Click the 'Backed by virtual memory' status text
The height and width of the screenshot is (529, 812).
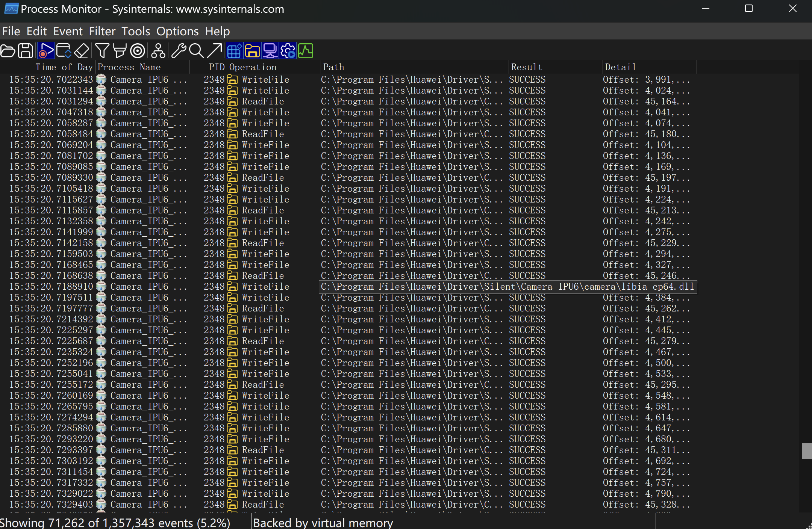click(323, 523)
